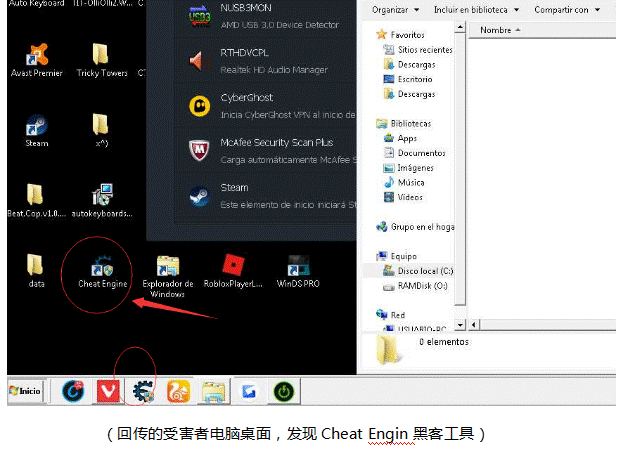Click the Inicio start button
Image resolution: width=623 pixels, height=456 pixels.
[25, 391]
